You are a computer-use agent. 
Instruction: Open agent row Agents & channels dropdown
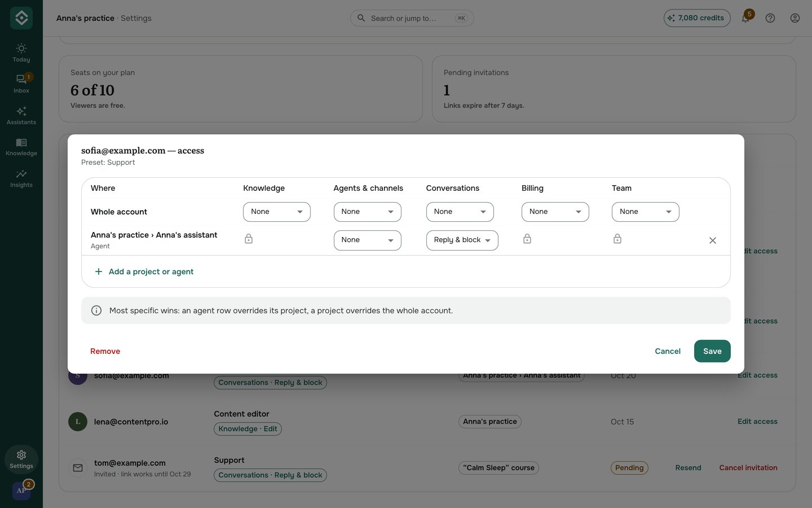point(368,240)
